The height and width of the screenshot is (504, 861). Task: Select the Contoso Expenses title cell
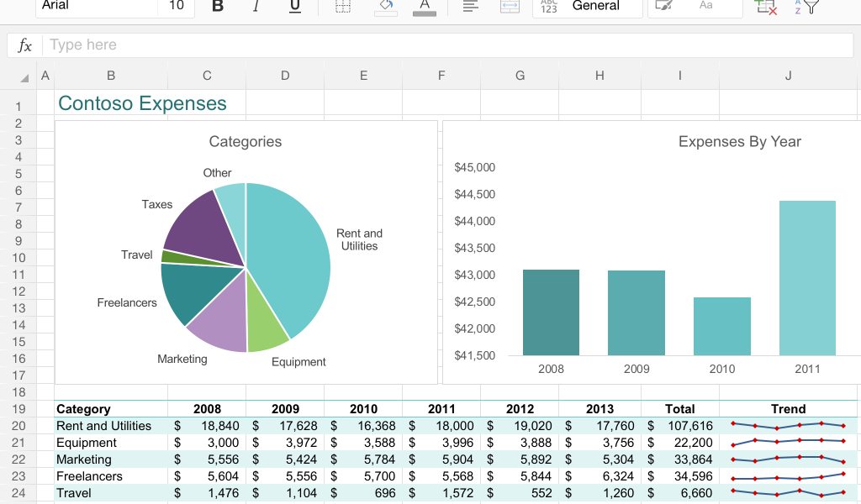142,103
